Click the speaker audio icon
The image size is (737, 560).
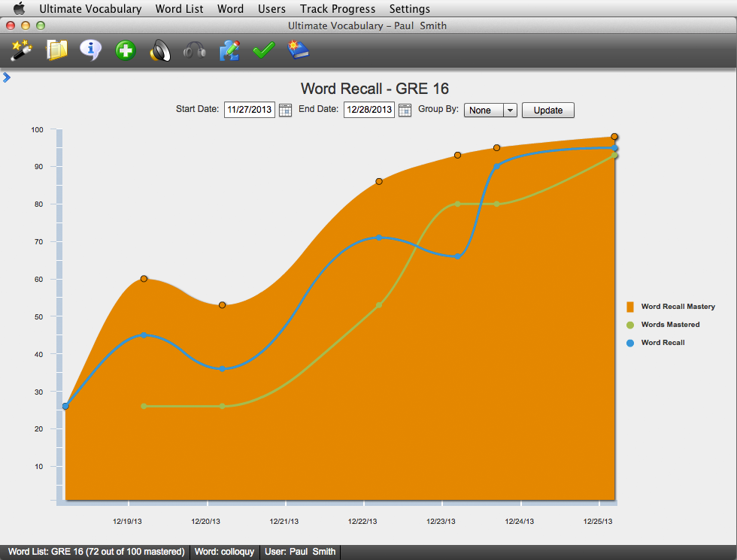tap(160, 51)
